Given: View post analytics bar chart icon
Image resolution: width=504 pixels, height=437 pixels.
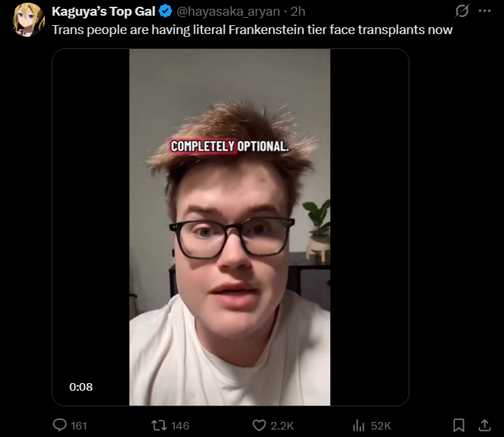Looking at the screenshot, I should click(x=359, y=425).
